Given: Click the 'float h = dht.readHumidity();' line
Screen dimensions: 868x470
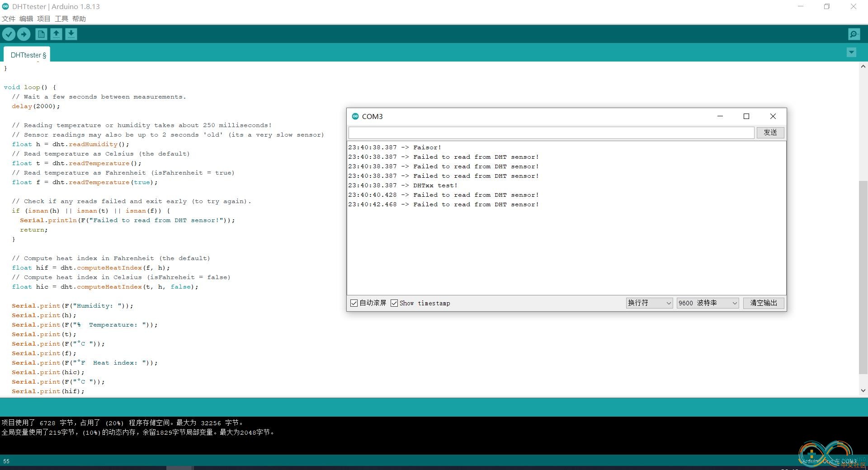Looking at the screenshot, I should click(x=71, y=144).
